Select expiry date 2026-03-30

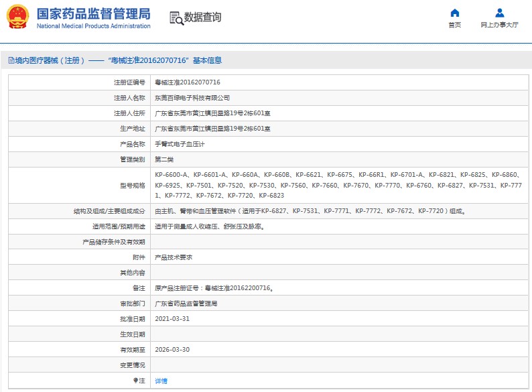click(172, 350)
